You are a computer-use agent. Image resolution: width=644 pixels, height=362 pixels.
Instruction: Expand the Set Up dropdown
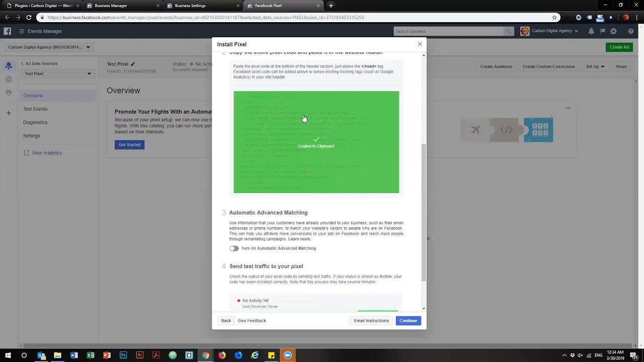(595, 66)
